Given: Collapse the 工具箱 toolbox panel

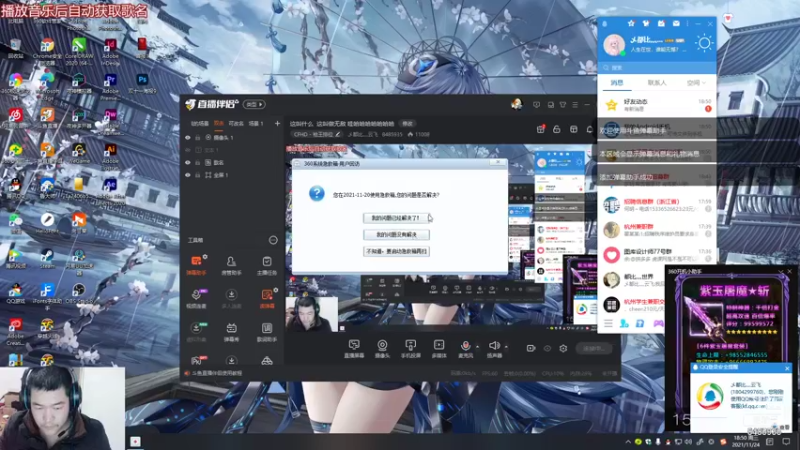Looking at the screenshot, I should click(273, 240).
